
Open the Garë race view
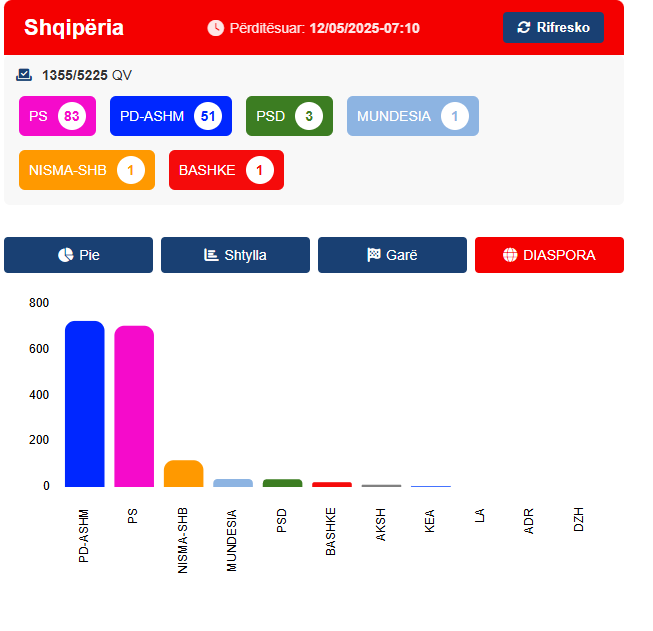pos(392,255)
